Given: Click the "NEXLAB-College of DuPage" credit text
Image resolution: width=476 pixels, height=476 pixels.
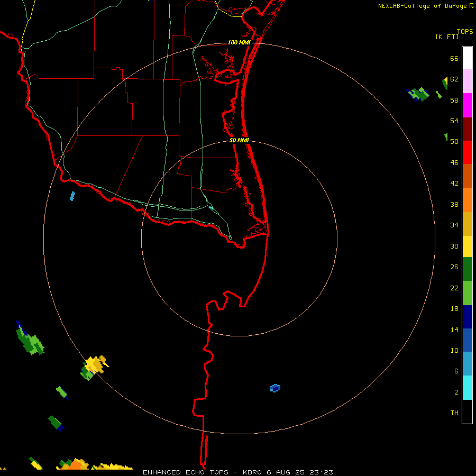Looking at the screenshot, I should click(422, 6).
